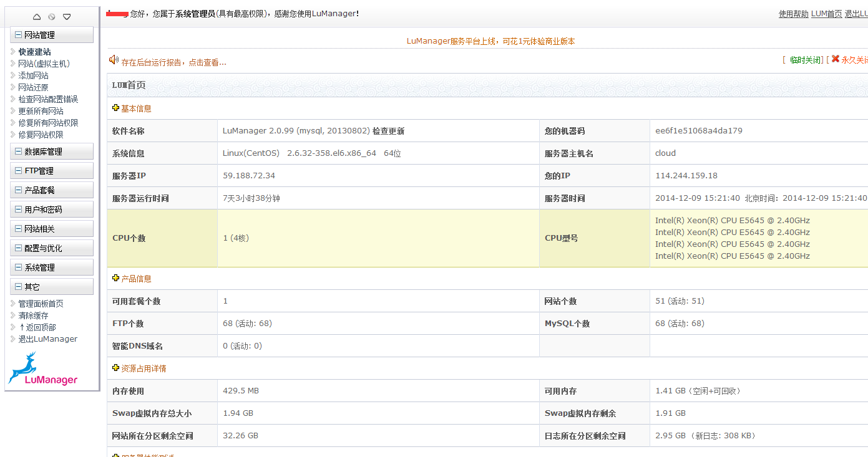Expand the 系统管理 sidebar section
The width and height of the screenshot is (868, 457).
coord(19,267)
